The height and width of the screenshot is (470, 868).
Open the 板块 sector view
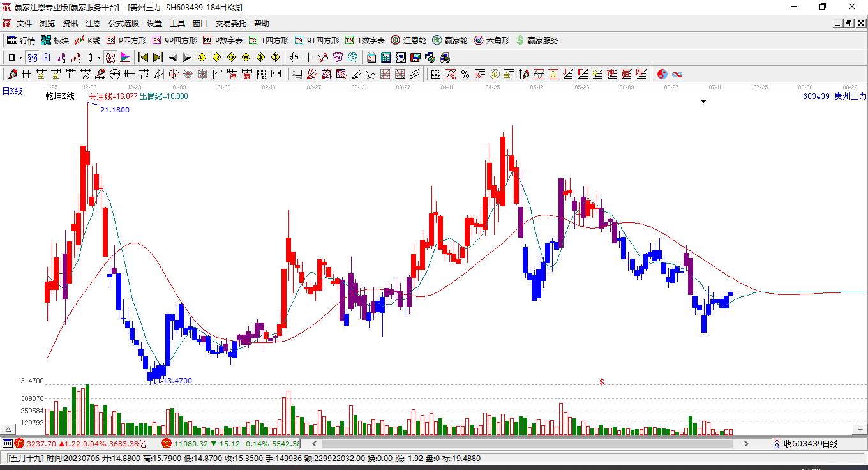coord(55,40)
